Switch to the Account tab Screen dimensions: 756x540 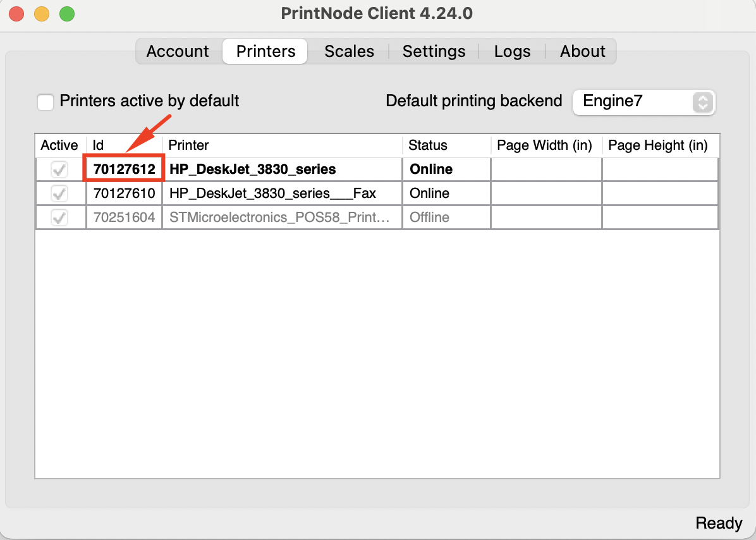coord(178,51)
